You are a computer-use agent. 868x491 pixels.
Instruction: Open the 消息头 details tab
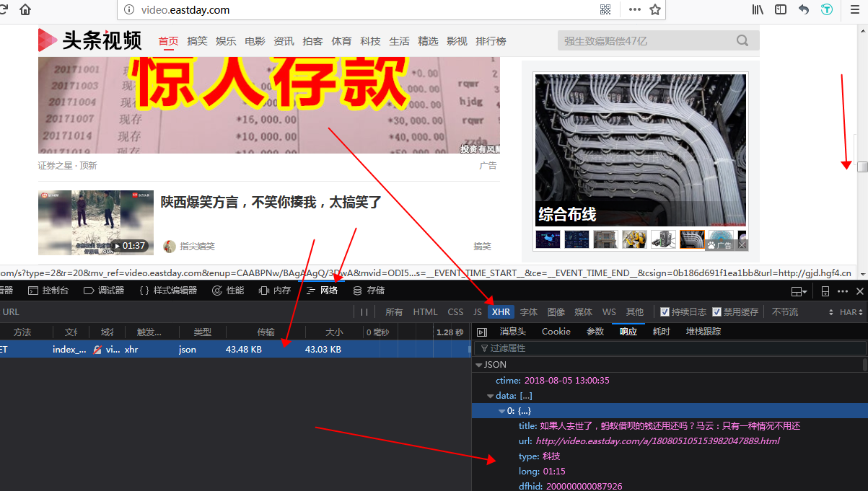(x=513, y=332)
